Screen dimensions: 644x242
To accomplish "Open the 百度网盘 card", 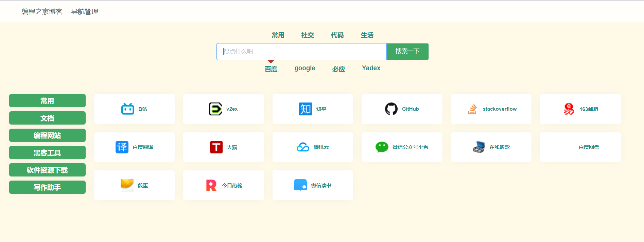I will pos(580,147).
